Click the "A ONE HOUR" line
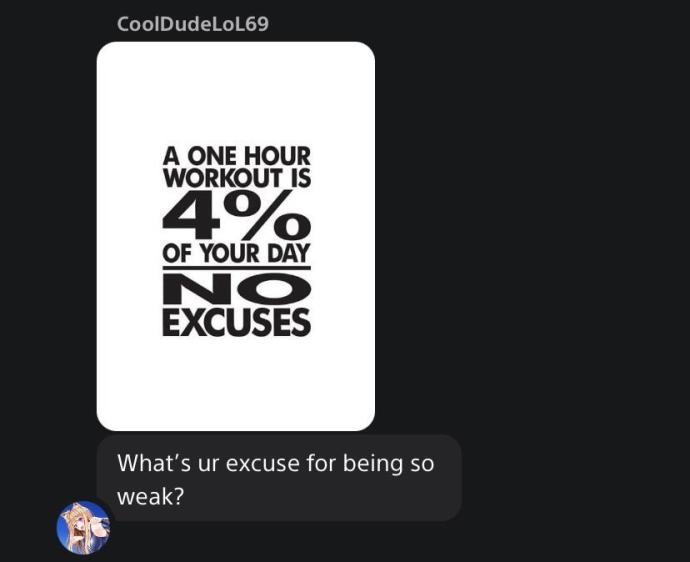The width and height of the screenshot is (690, 562). click(237, 156)
